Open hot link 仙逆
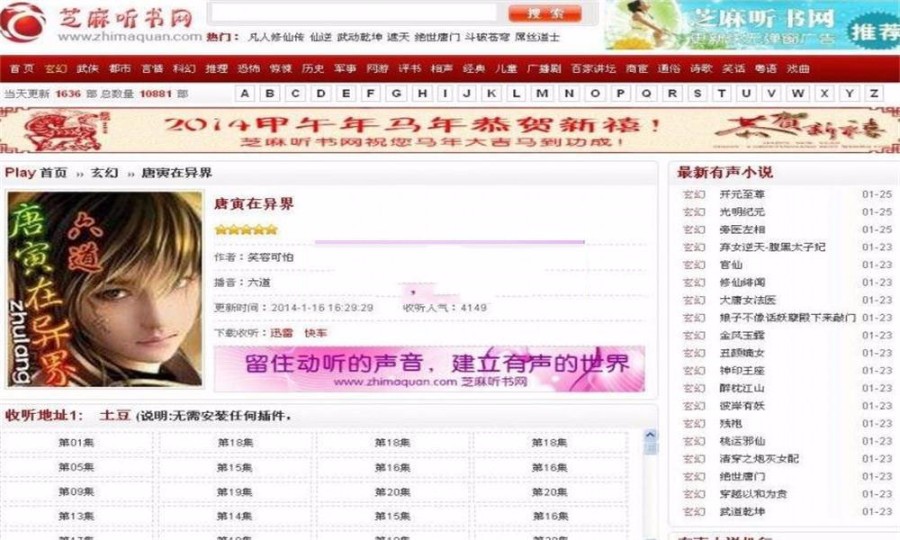 click(321, 37)
